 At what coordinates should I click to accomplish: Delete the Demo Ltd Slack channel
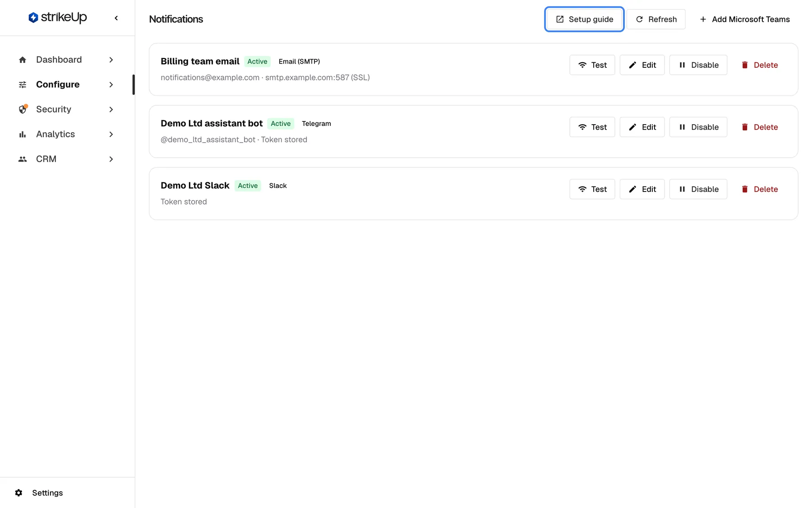[760, 189]
